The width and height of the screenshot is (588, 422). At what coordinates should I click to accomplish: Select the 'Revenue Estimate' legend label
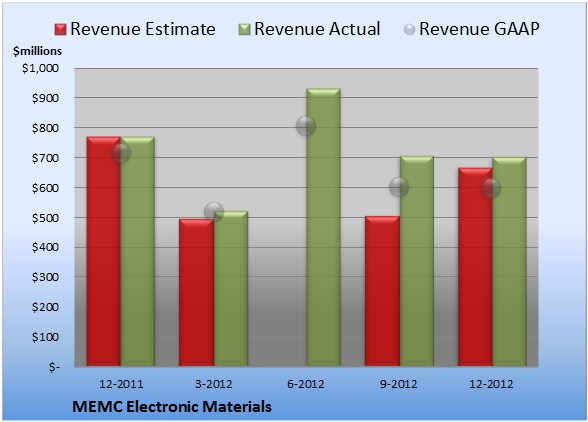143,29
